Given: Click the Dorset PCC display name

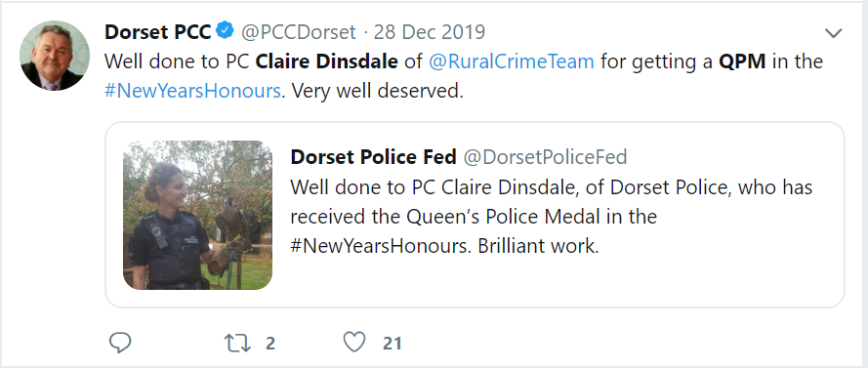Looking at the screenshot, I should click(158, 32).
